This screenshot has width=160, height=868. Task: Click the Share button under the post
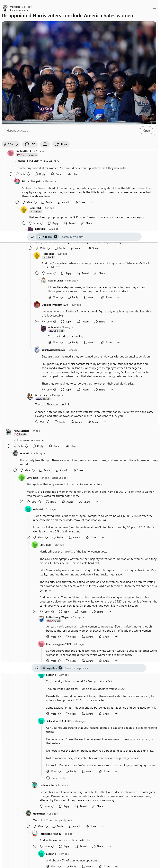(x=61, y=144)
